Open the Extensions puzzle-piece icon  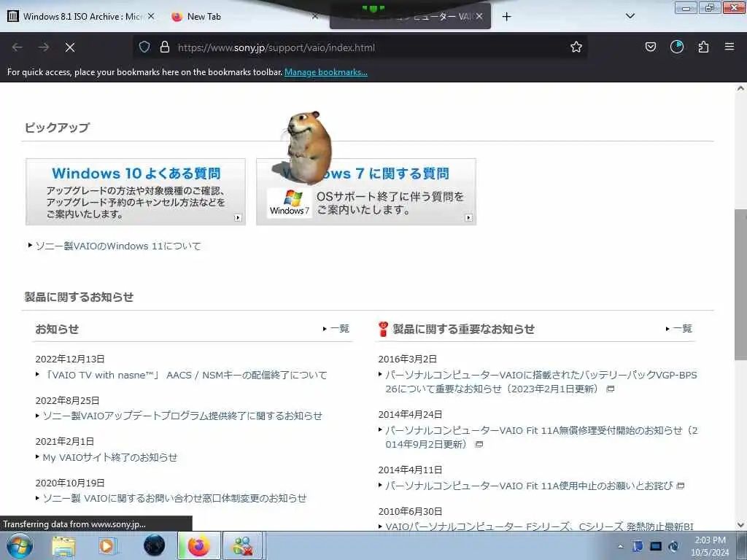pos(703,47)
